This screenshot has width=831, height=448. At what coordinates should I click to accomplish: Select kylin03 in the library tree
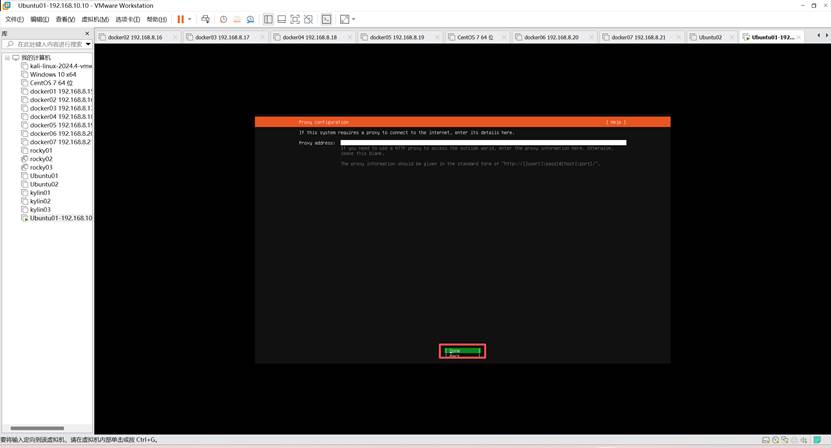point(36,210)
